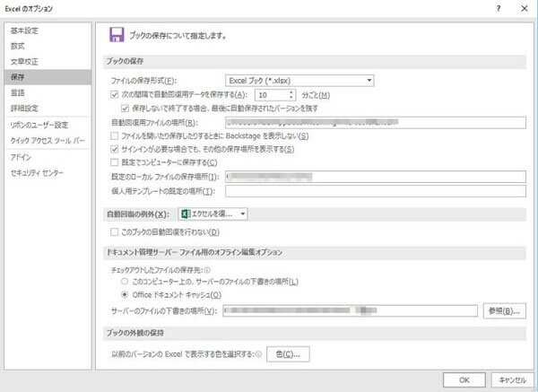This screenshot has height=392, width=538.
Task: Open クイック アクセス ツール バー category
Action: pyautogui.click(x=48, y=141)
